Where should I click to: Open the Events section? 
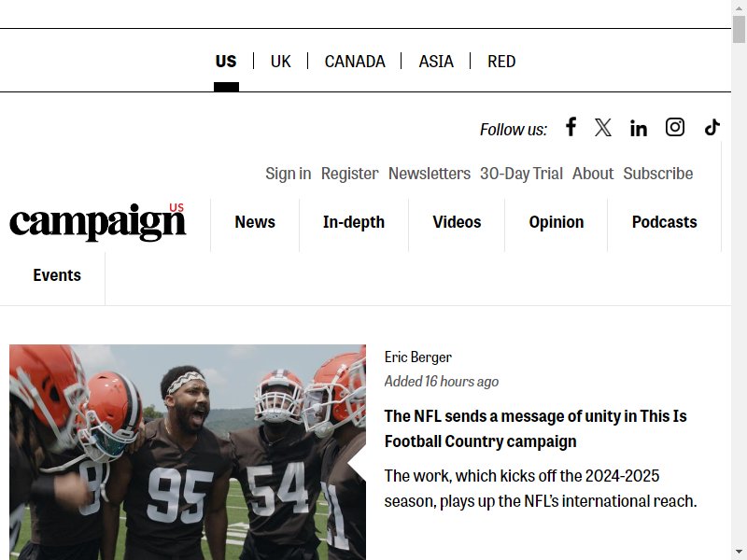57,275
